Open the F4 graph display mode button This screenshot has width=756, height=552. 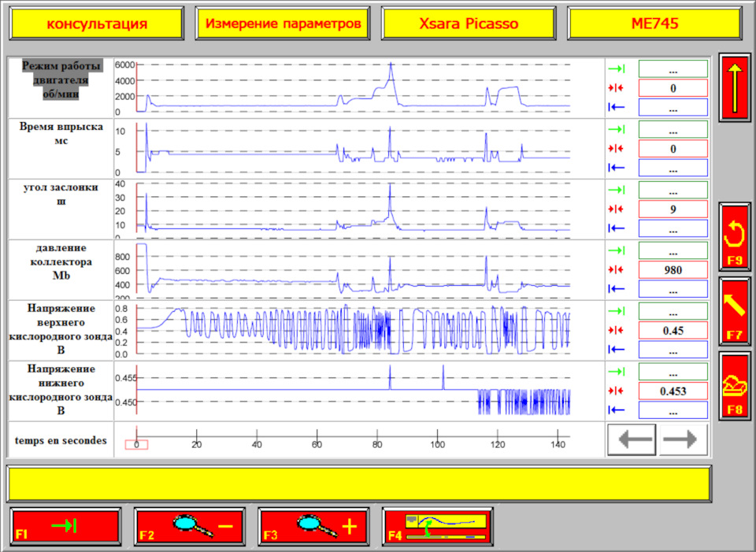pos(438,527)
